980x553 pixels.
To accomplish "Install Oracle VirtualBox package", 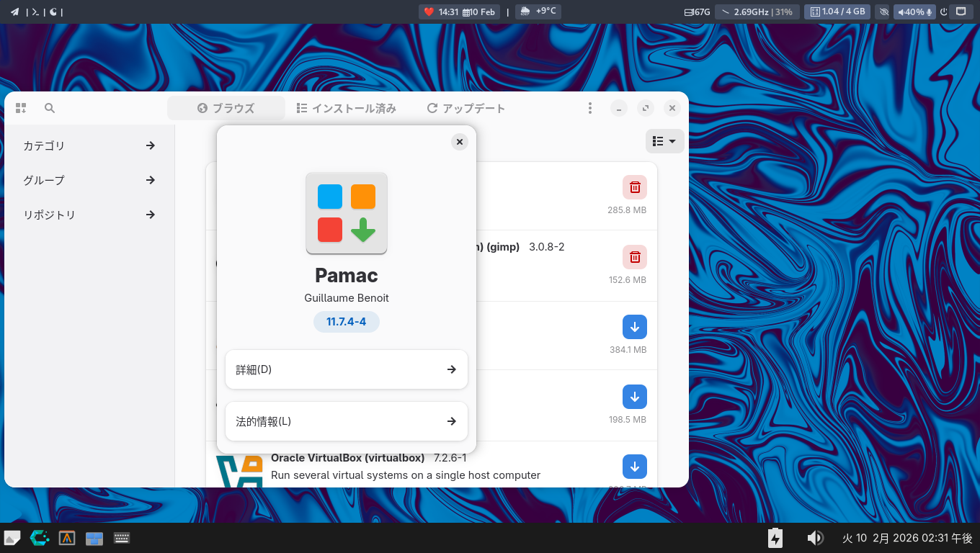I will 635,466.
